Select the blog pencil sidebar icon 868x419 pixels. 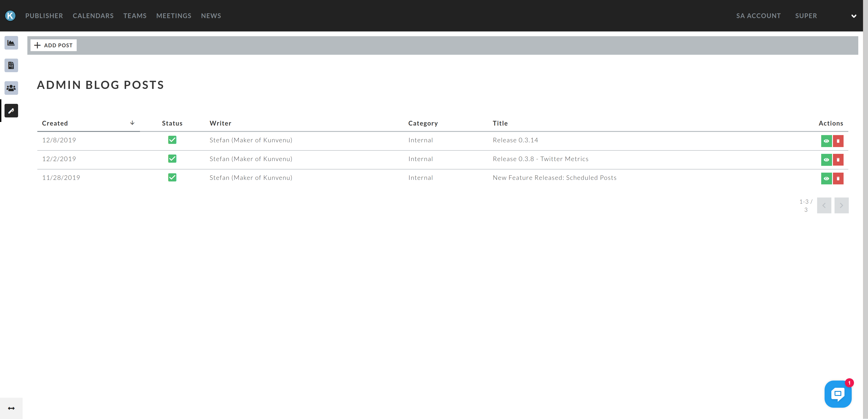coord(11,111)
